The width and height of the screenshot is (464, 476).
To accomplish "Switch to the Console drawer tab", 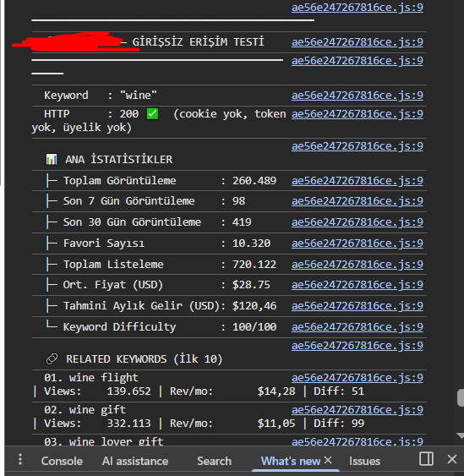I will [62, 461].
